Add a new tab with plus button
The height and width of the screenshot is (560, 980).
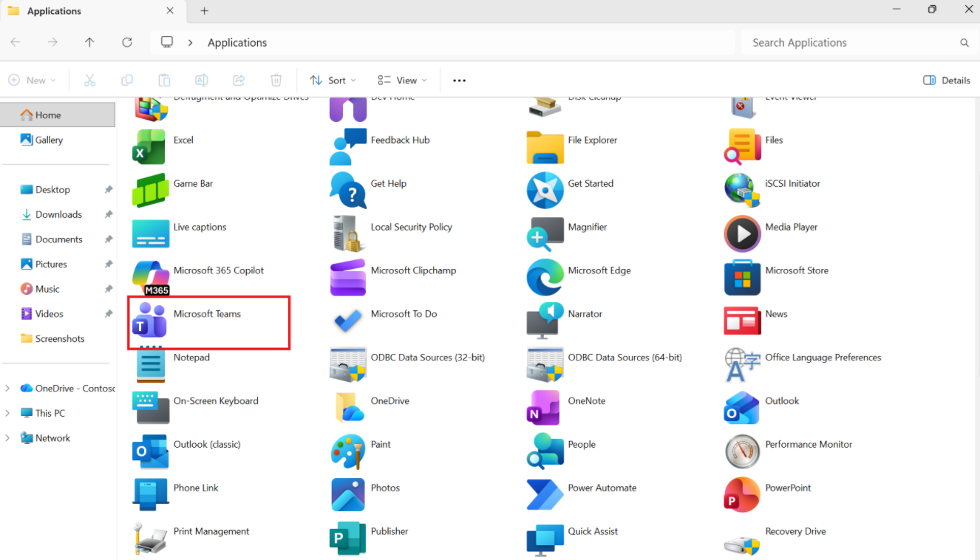[205, 11]
